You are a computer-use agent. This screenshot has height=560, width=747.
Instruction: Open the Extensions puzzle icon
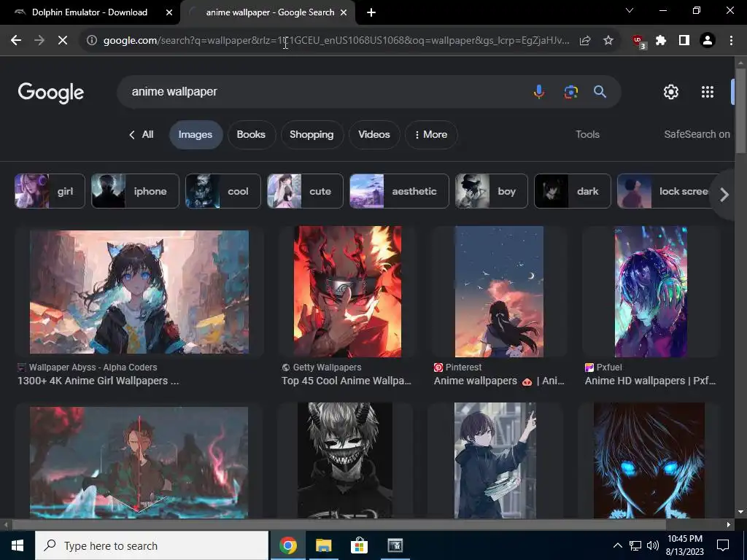click(x=661, y=41)
